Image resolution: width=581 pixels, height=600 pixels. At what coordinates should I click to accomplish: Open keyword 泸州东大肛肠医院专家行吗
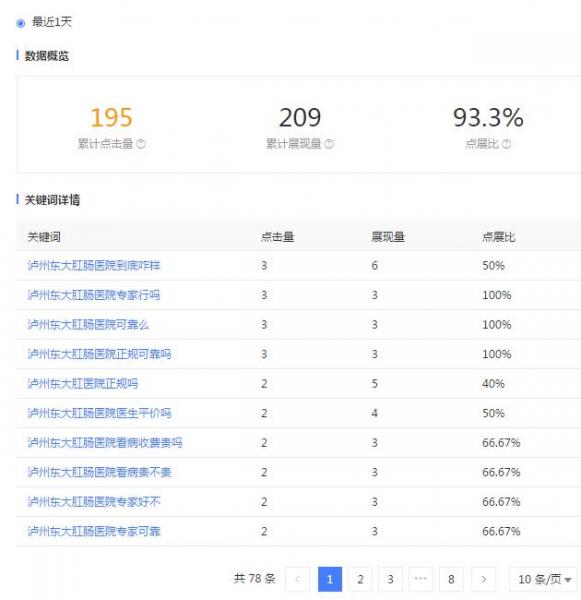[94, 295]
